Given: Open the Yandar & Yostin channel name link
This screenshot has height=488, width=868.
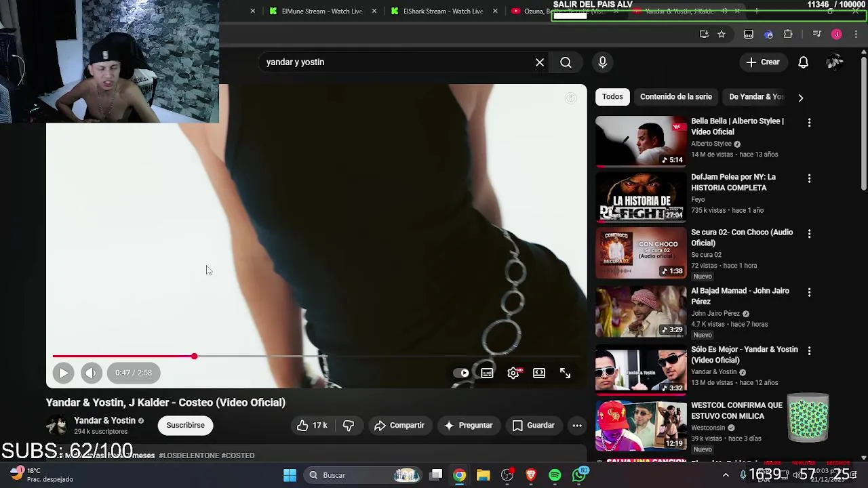Looking at the screenshot, I should pos(104,420).
